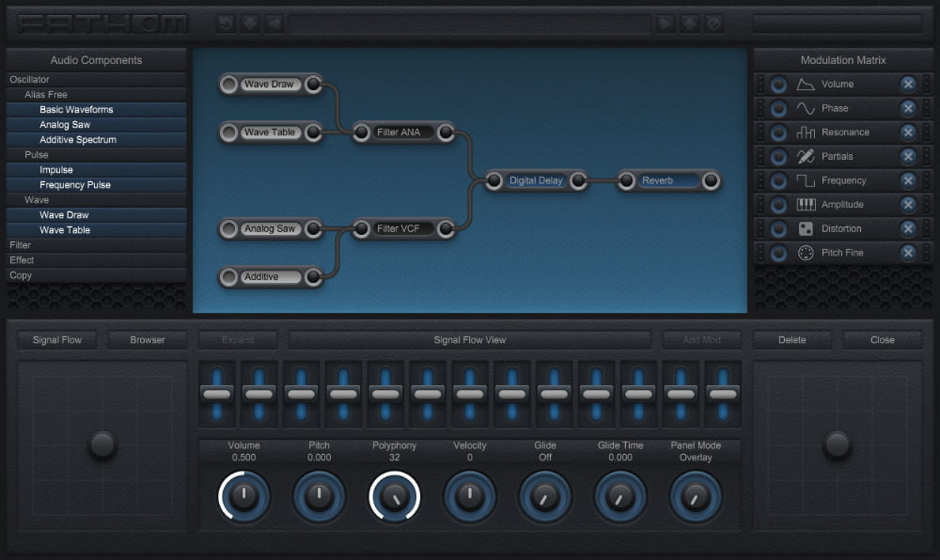Viewport: 940px width, 560px height.
Task: Click the keyboard icon in the Amplitude row
Action: coord(806,204)
